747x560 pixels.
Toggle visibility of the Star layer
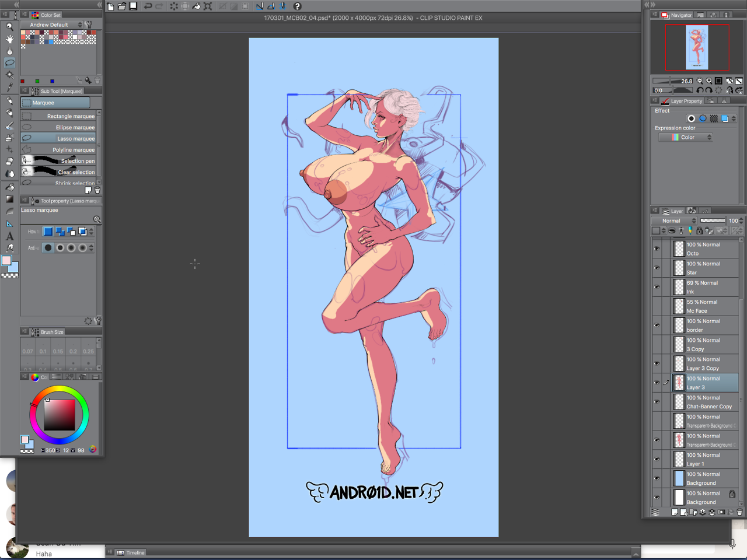(x=657, y=268)
